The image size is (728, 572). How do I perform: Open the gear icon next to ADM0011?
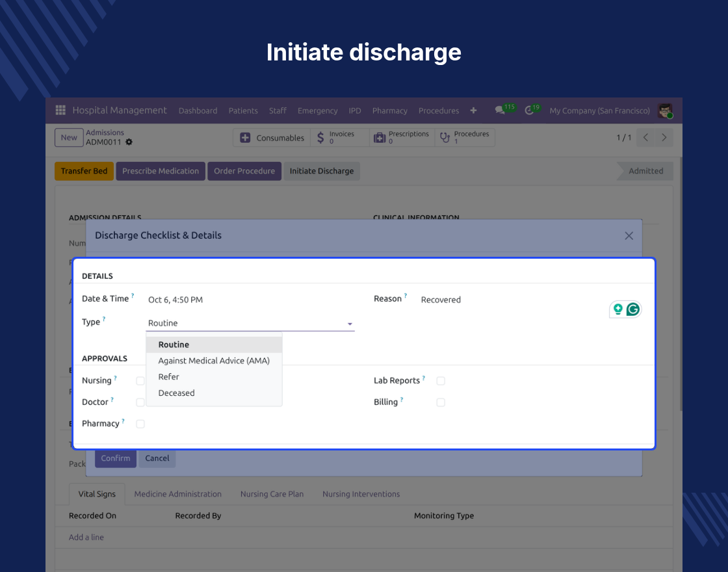click(x=129, y=142)
